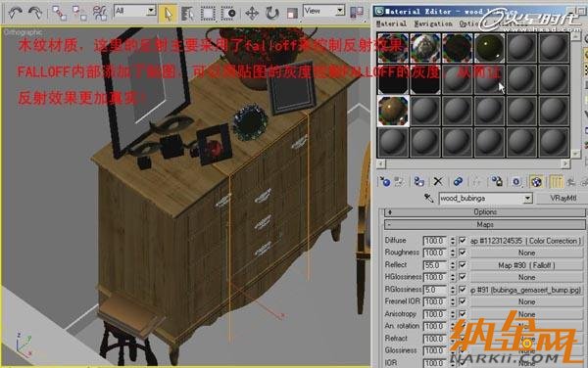Choose the Select and Rotate tool

[x=271, y=13]
